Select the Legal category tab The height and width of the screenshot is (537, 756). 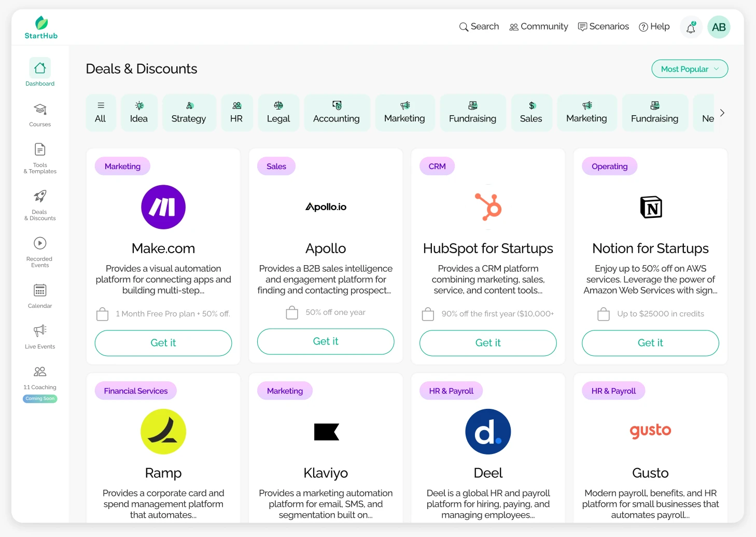click(x=278, y=113)
